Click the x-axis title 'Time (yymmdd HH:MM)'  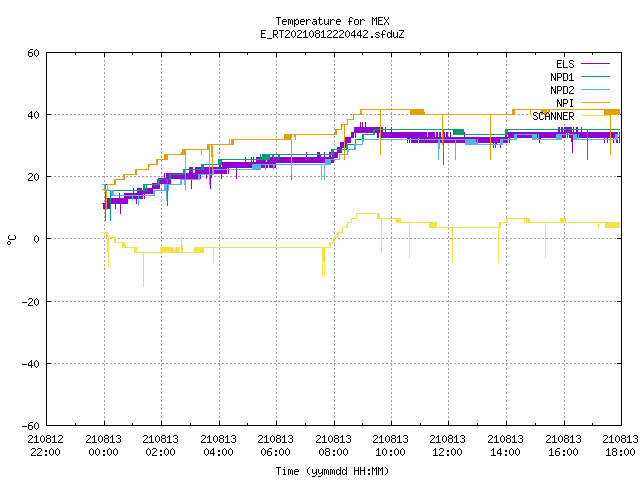pos(332,471)
